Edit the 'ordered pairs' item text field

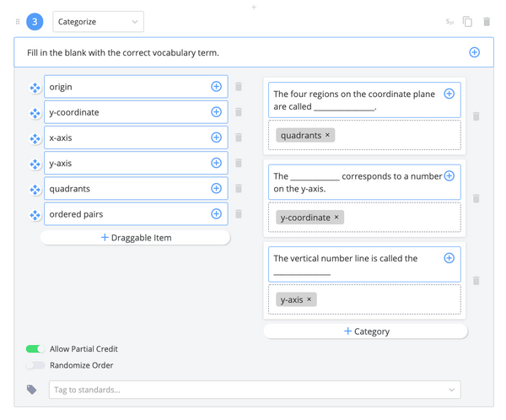click(136, 213)
